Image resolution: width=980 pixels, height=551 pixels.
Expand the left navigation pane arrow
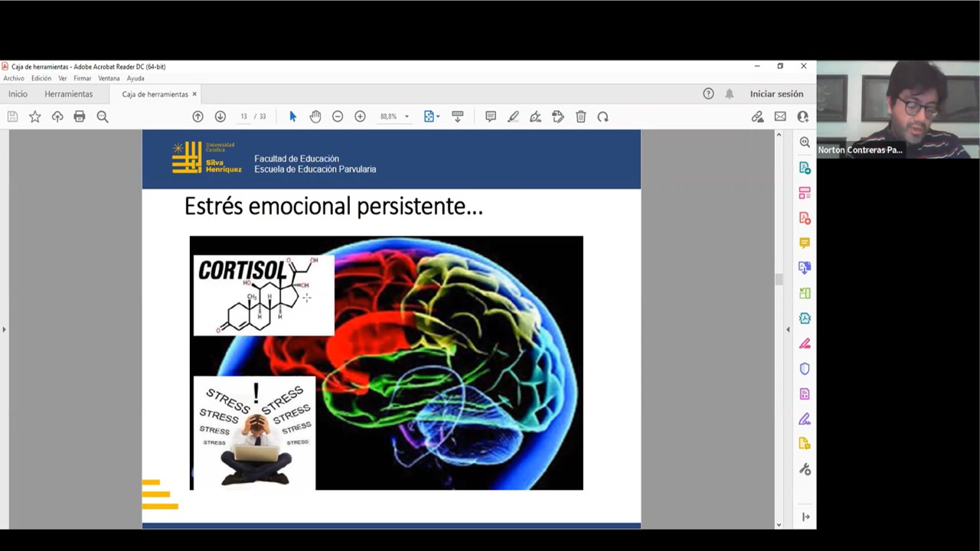pos(4,329)
